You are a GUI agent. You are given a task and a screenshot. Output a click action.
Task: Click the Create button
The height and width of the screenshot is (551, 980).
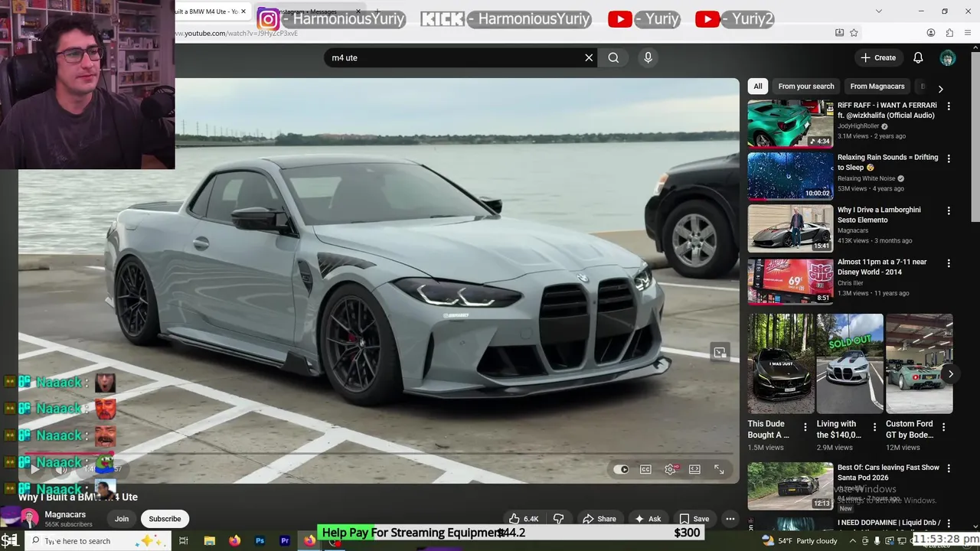(877, 57)
